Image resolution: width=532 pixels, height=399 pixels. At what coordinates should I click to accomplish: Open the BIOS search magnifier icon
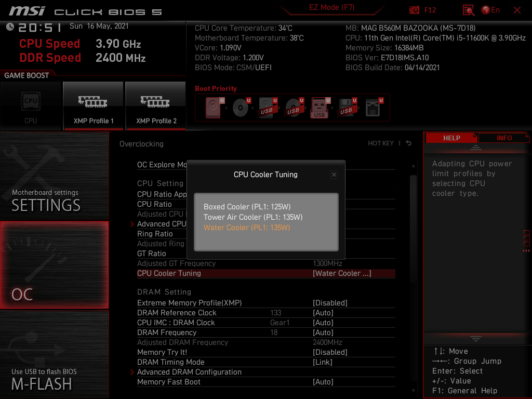(x=468, y=10)
